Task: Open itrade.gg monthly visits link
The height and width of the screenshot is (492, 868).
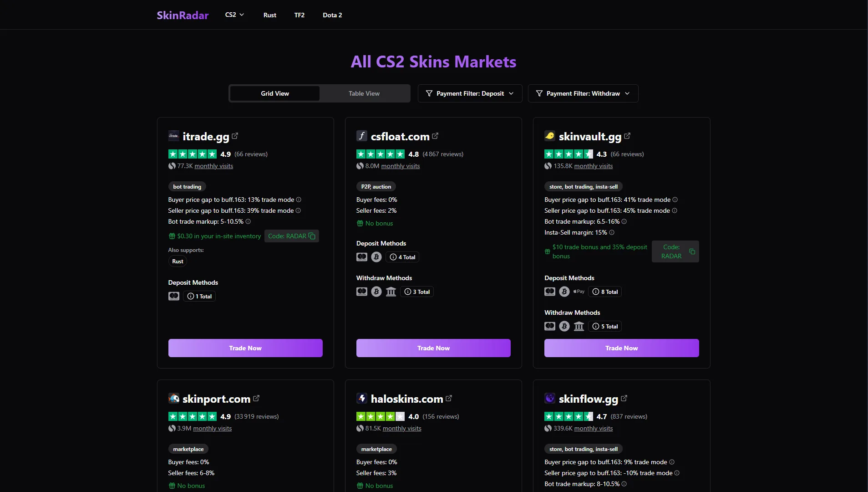Action: coord(213,166)
